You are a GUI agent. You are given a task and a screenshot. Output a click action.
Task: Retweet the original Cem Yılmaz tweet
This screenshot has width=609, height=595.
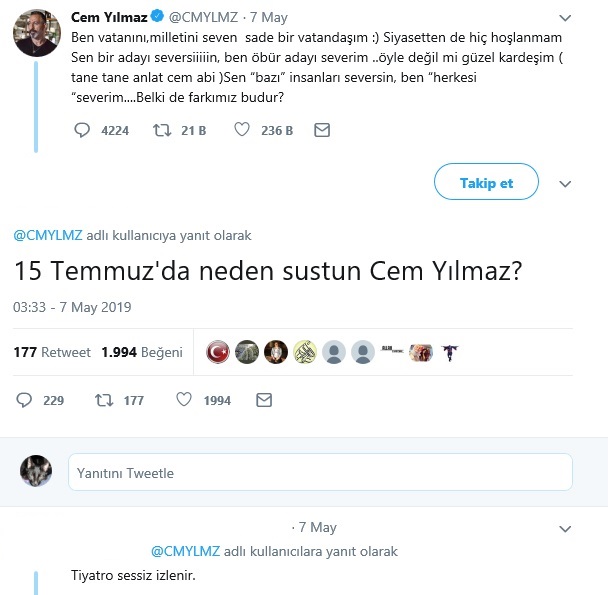[161, 130]
